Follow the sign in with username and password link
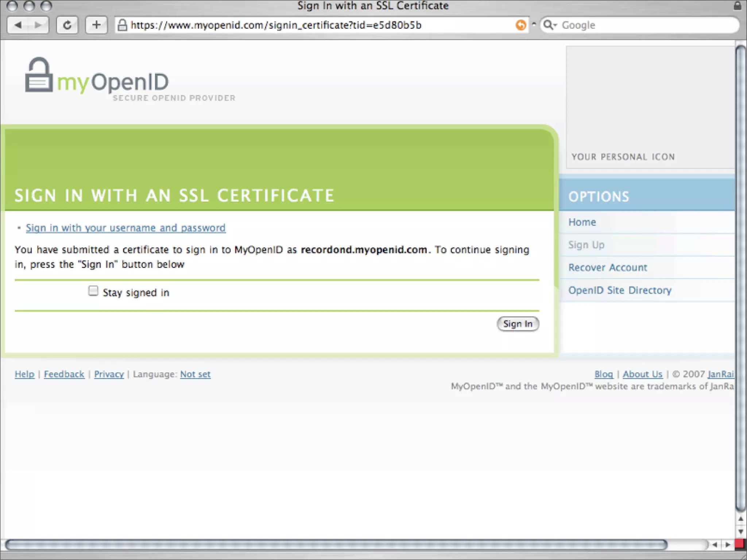This screenshot has height=560, width=747. point(125,228)
